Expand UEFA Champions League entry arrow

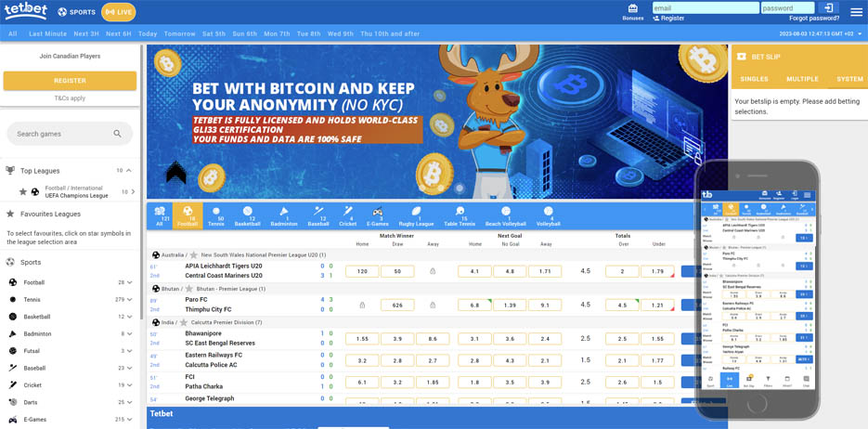coord(133,191)
